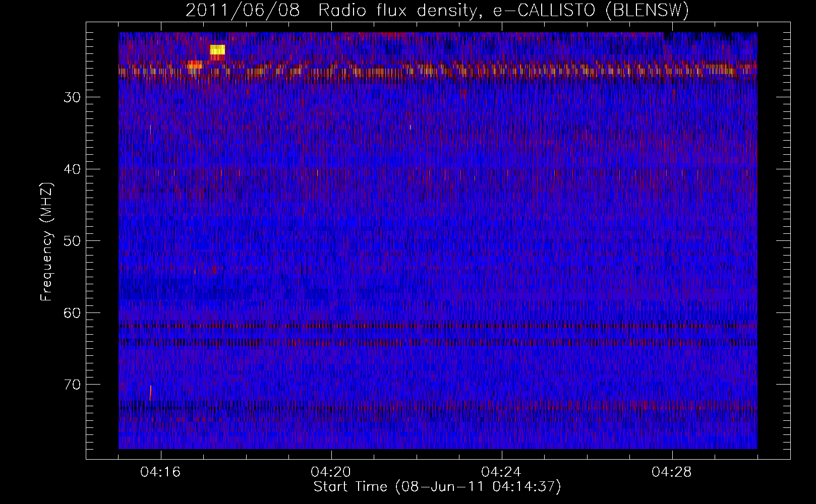The width and height of the screenshot is (816, 504).
Task: Click the bright yellow burst patch in spectrogram
Action: tap(217, 49)
